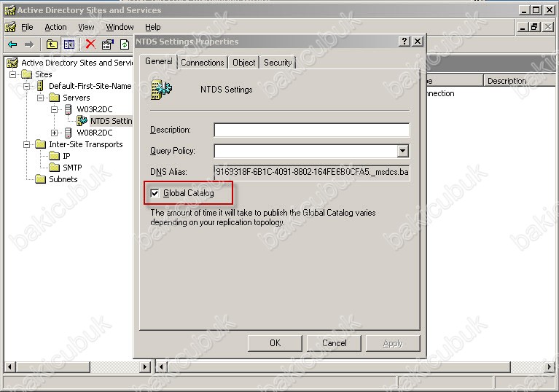Collapse Inter-Site Transports node
The image size is (559, 392).
click(27, 145)
